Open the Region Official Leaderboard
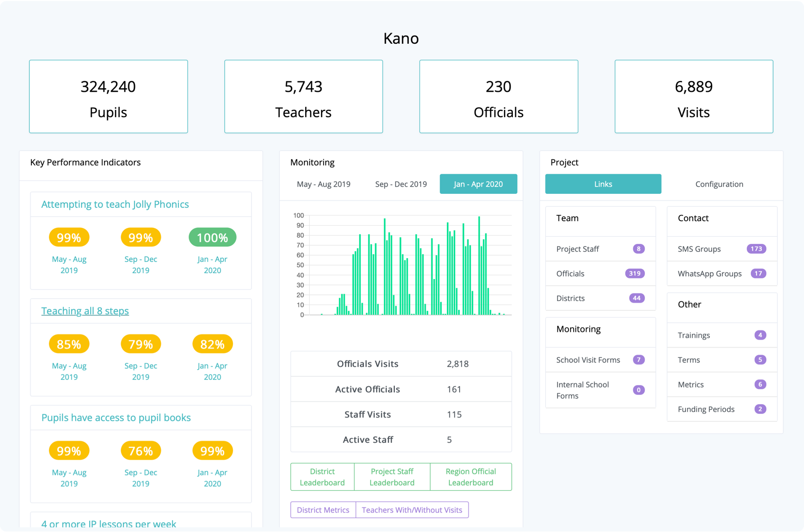The image size is (804, 532). (471, 477)
